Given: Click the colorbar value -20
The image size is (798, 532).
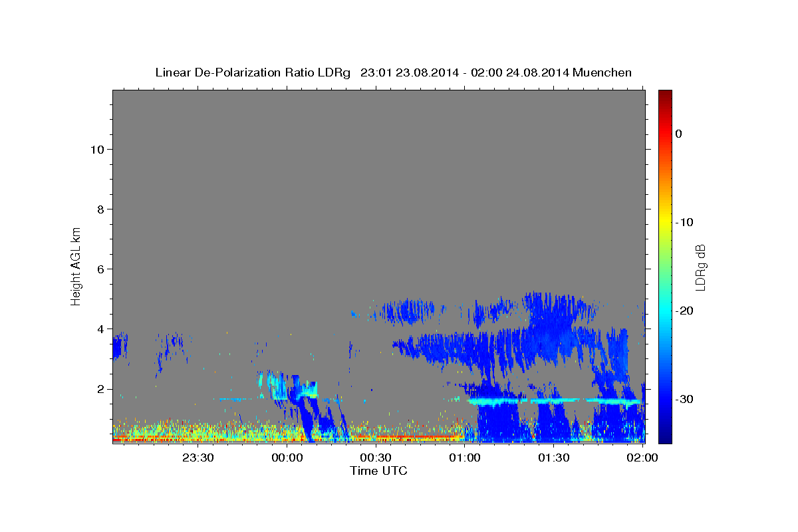Looking at the screenshot, I should coord(684,311).
